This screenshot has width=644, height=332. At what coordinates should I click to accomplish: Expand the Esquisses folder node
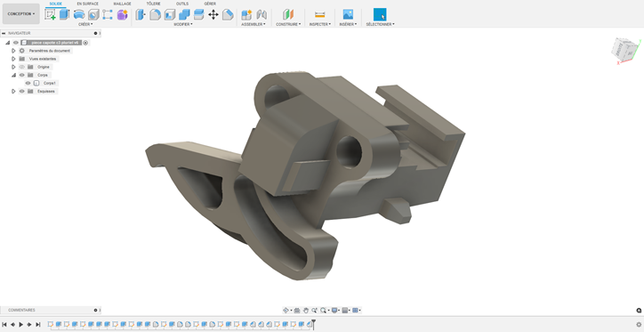[13, 91]
